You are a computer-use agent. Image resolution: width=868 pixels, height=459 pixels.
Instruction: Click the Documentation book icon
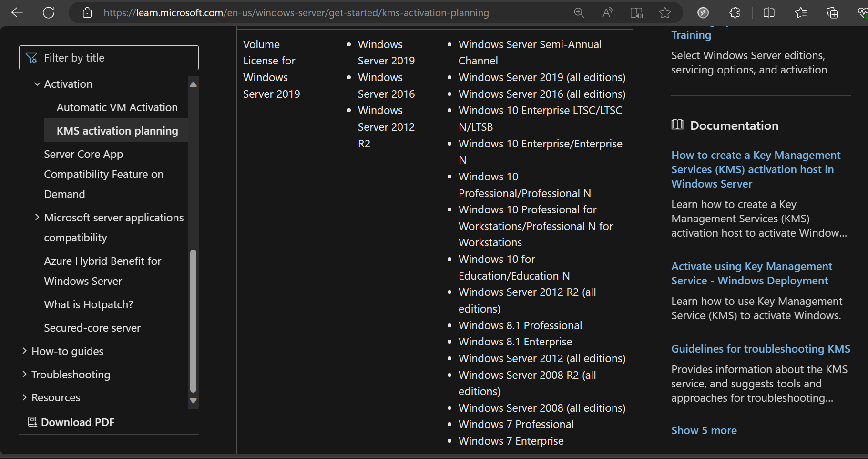pos(677,125)
